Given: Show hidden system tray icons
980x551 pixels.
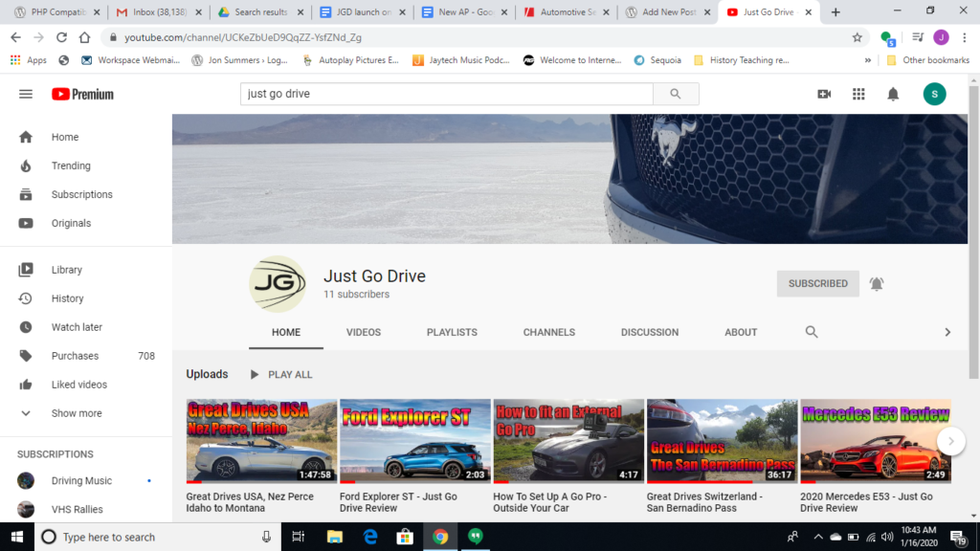Looking at the screenshot, I should pyautogui.click(x=817, y=537).
